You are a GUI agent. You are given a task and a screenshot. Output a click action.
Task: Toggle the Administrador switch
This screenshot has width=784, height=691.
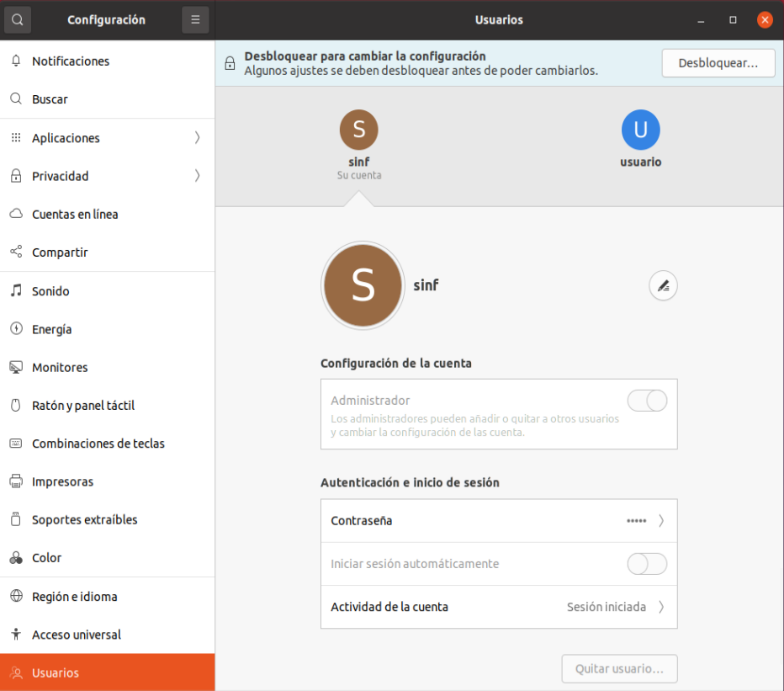click(647, 401)
